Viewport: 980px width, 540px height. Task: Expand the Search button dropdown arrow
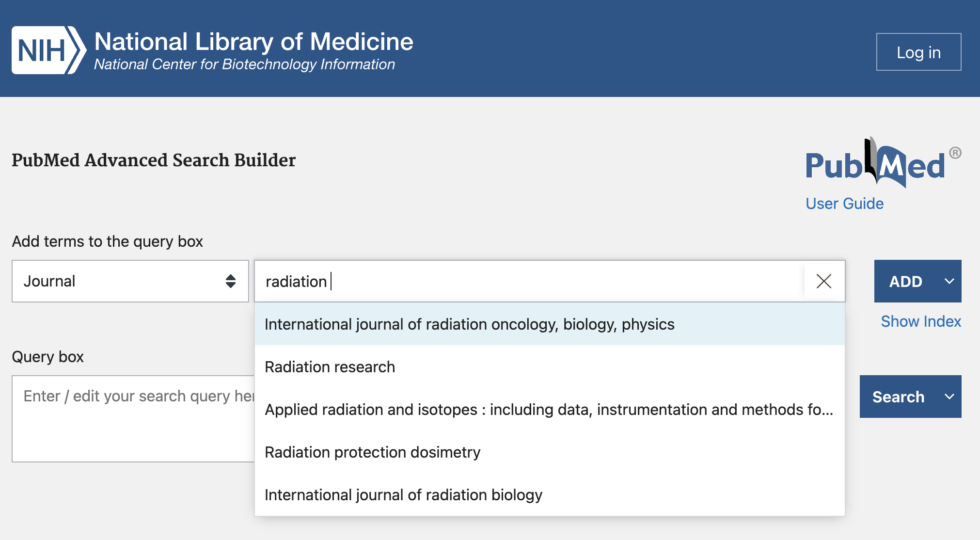pos(949,397)
